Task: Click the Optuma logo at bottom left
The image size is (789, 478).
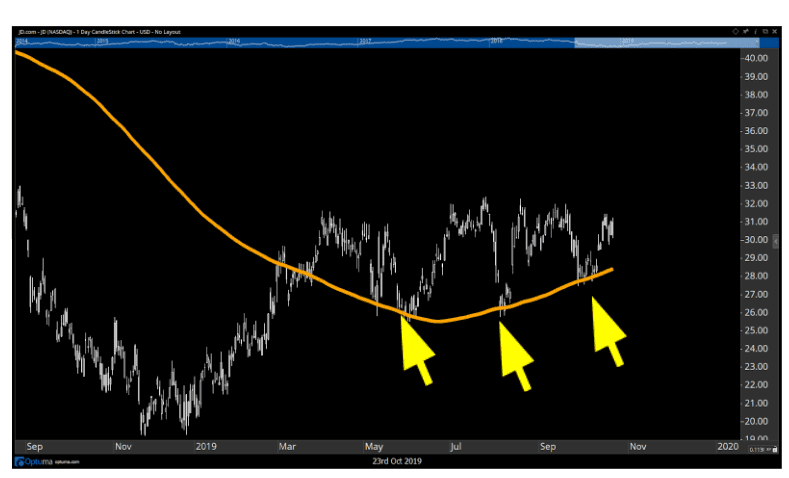Action: click(x=34, y=461)
